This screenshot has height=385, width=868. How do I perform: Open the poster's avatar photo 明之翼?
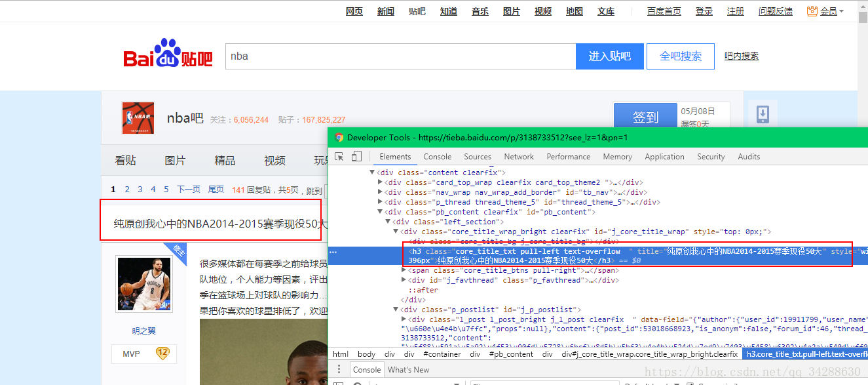143,285
